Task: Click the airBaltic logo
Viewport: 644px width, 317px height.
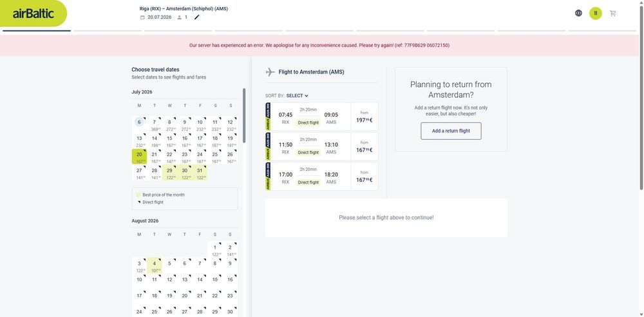Action: point(33,14)
